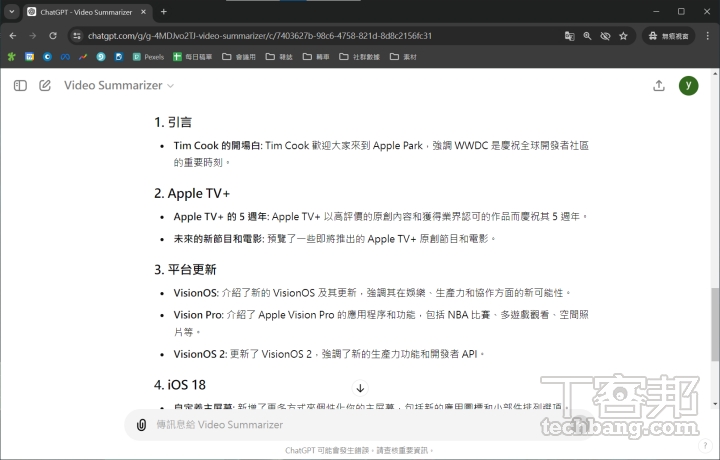Viewport: 720px width, 460px height.
Task: Click the 'VisionOS 2:' bullet label
Action: [200, 354]
